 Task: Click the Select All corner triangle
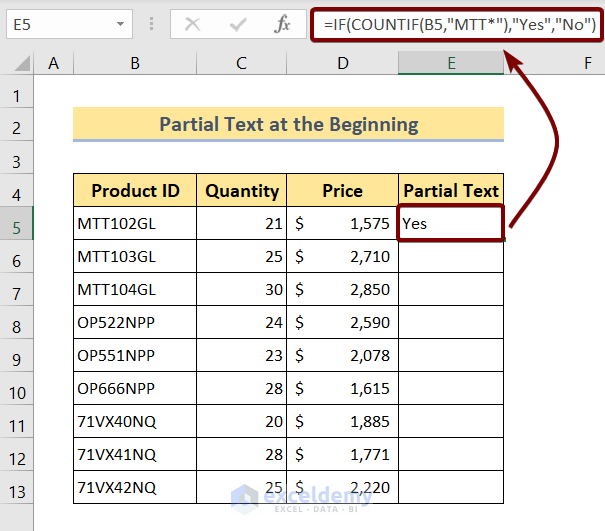[x=18, y=64]
